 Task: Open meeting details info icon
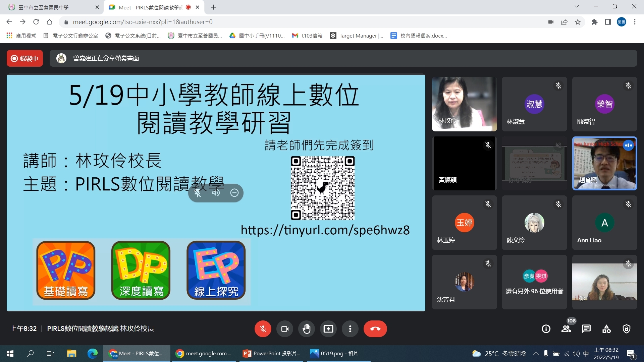pos(546,329)
